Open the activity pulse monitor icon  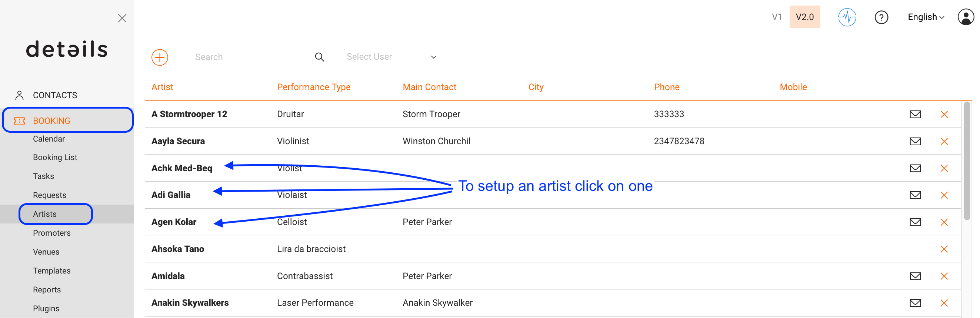847,17
